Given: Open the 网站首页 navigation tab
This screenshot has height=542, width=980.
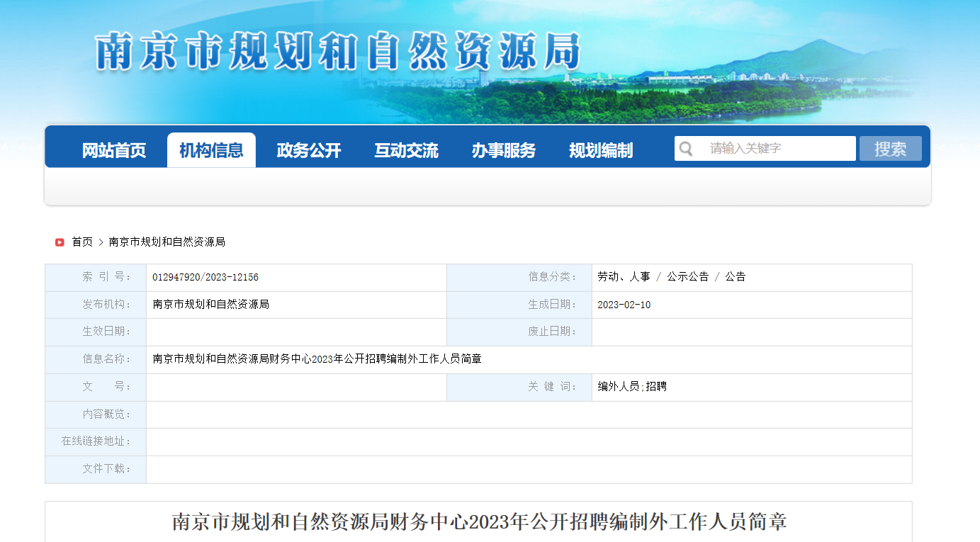Looking at the screenshot, I should click(114, 150).
